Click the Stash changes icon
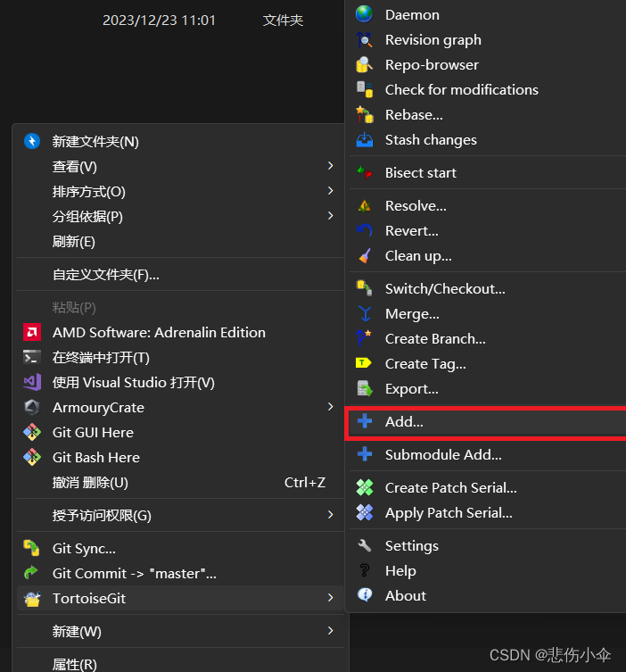 pyautogui.click(x=365, y=140)
